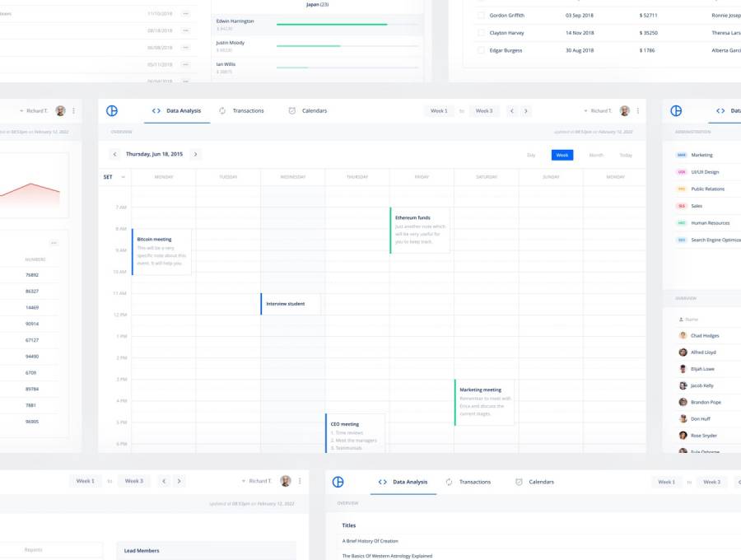
Task: Expand the SET dropdown in the calendar header
Action: [123, 176]
